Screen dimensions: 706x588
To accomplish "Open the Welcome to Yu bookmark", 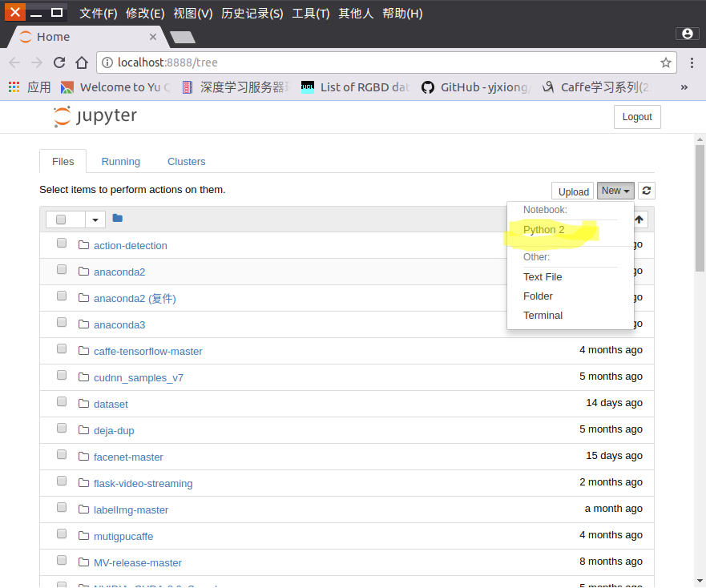I will (115, 87).
